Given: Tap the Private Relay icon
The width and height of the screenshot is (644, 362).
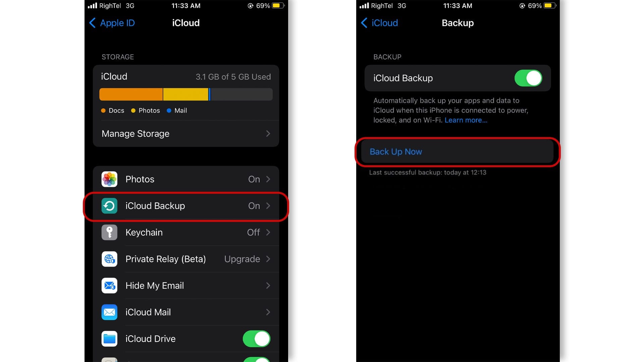Looking at the screenshot, I should (110, 258).
